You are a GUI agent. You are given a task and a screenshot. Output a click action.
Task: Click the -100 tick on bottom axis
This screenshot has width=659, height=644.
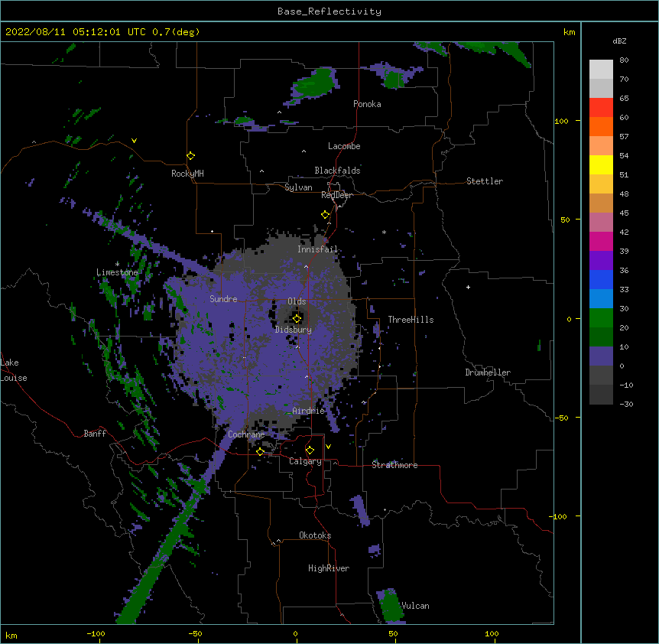pos(96,633)
